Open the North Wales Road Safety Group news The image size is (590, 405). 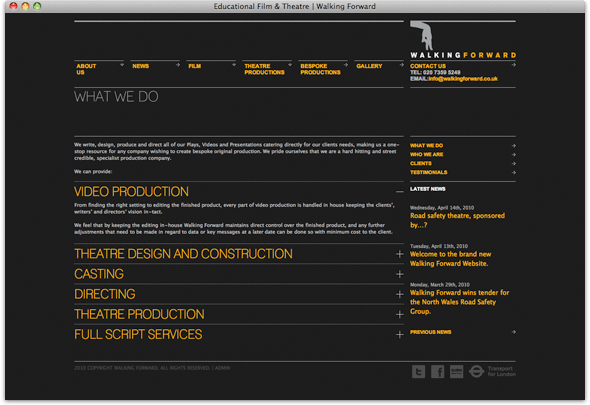459,302
